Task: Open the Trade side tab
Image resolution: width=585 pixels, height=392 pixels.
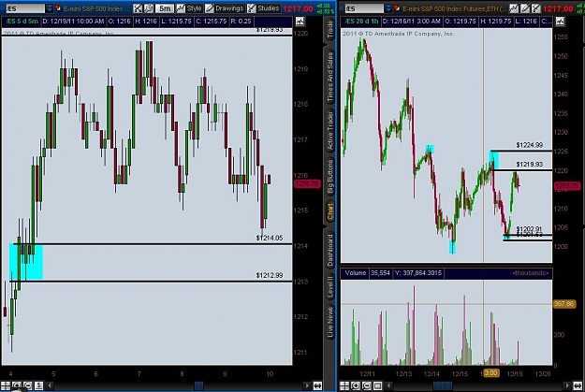Action: pos(329,30)
